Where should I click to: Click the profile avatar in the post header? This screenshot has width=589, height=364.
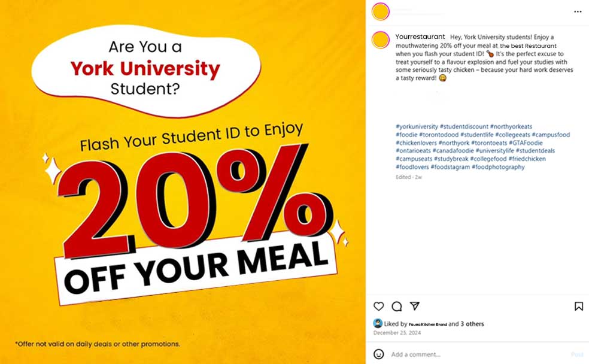[x=381, y=11]
